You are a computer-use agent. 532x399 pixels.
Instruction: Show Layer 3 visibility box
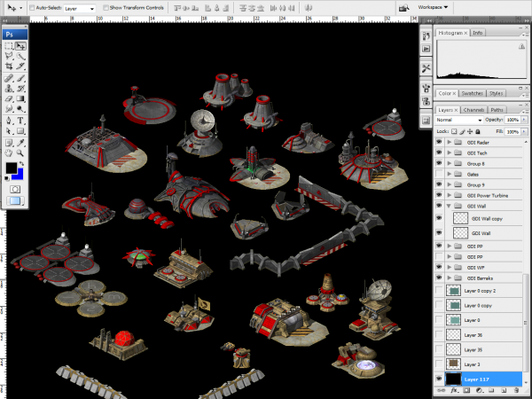[x=440, y=364]
